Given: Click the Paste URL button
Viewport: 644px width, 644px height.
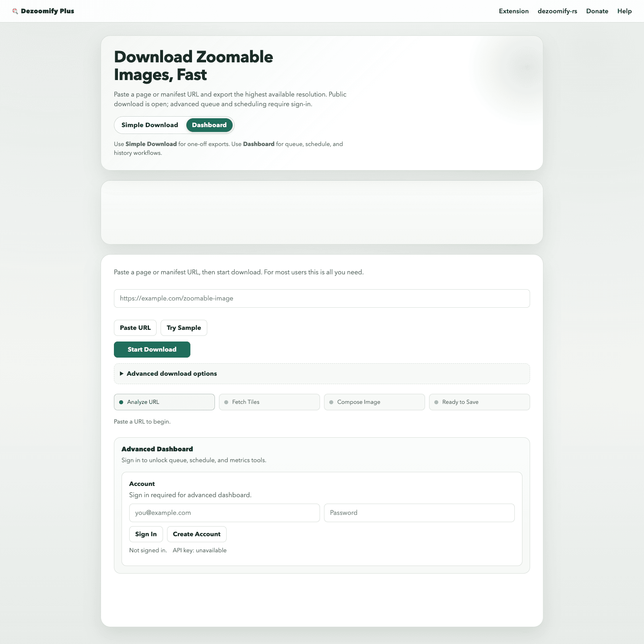Looking at the screenshot, I should click(135, 328).
